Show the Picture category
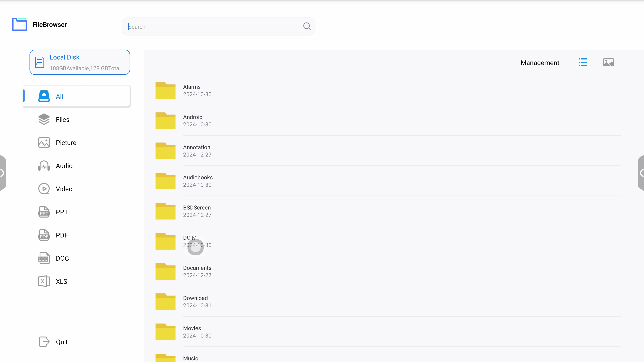The image size is (644, 362). click(x=66, y=143)
